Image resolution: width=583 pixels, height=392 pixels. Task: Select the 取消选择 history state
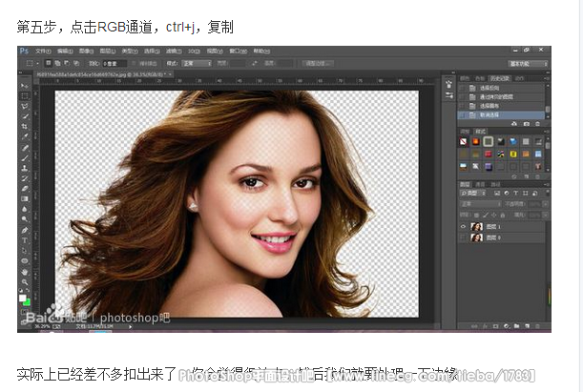pyautogui.click(x=502, y=115)
